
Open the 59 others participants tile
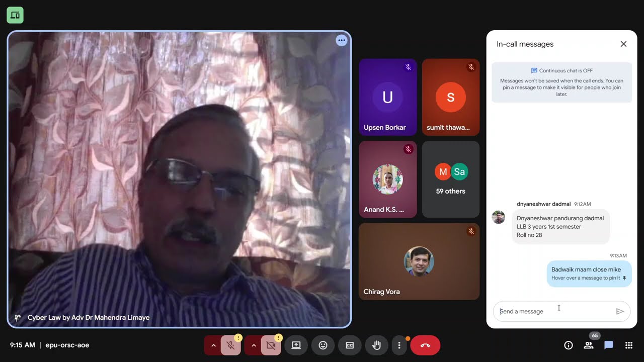coord(450,179)
